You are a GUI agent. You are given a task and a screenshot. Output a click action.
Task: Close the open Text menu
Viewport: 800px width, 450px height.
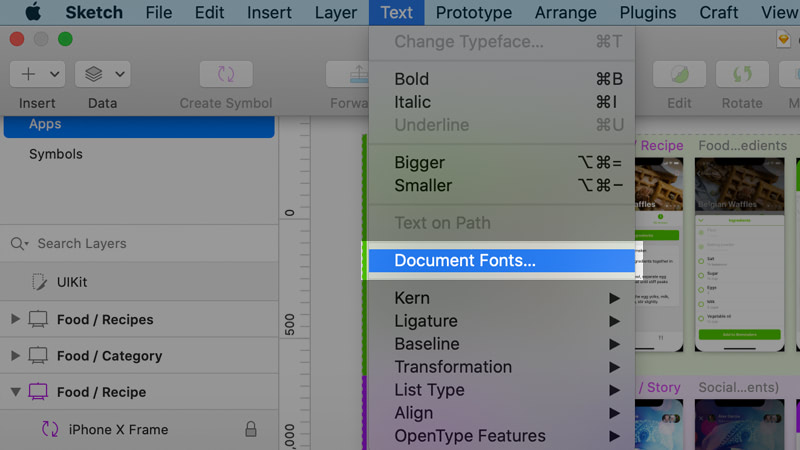pyautogui.click(x=396, y=12)
